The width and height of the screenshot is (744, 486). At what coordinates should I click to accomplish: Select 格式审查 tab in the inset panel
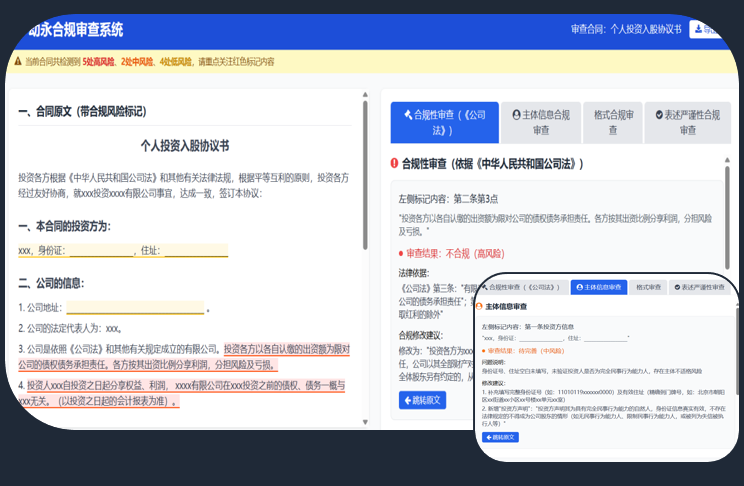click(x=648, y=287)
